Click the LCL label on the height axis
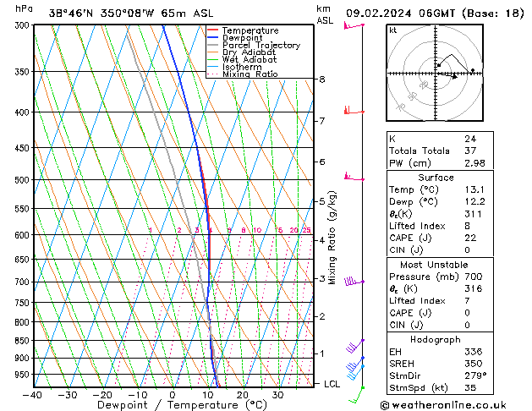Image resolution: width=532 pixels, height=411 pixels. tap(332, 384)
